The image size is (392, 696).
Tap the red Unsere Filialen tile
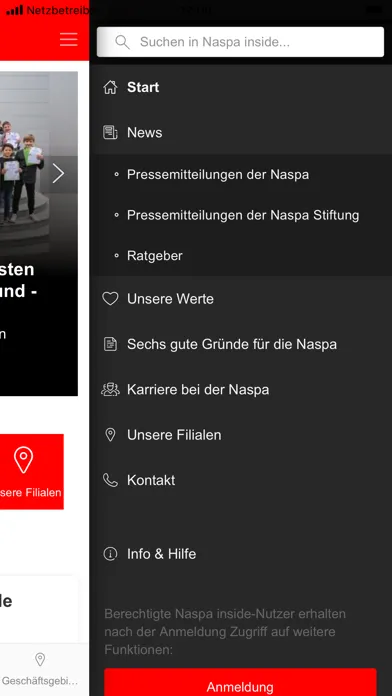(32, 471)
